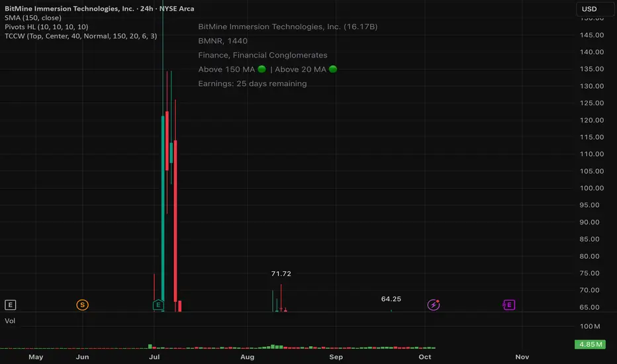Select the 64.25 pivot label
The image size is (617, 364).
[391, 299]
